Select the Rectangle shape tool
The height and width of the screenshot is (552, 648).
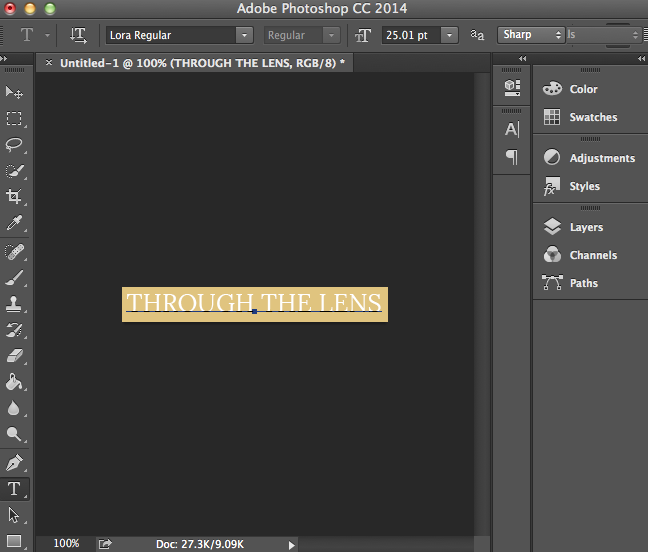[14, 541]
